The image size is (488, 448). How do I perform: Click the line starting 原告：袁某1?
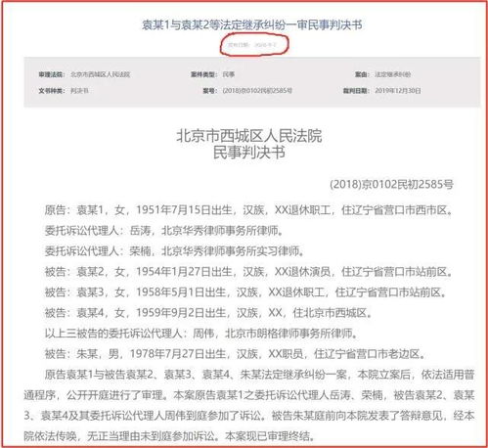tap(248, 210)
